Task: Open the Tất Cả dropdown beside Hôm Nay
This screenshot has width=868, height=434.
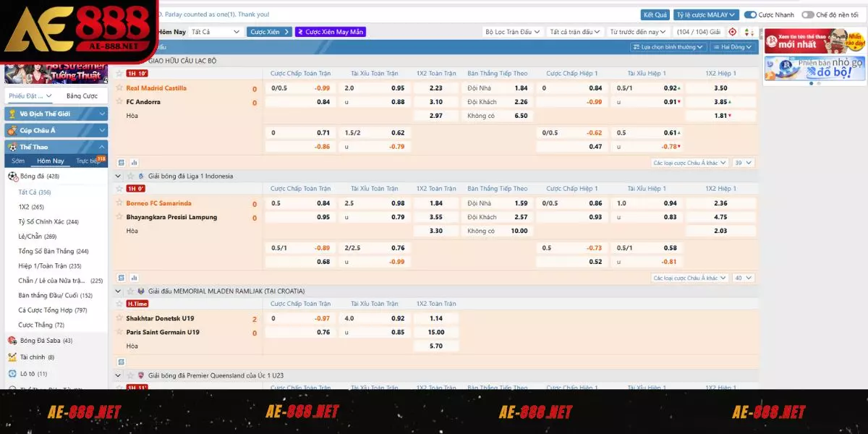Action: [x=216, y=32]
